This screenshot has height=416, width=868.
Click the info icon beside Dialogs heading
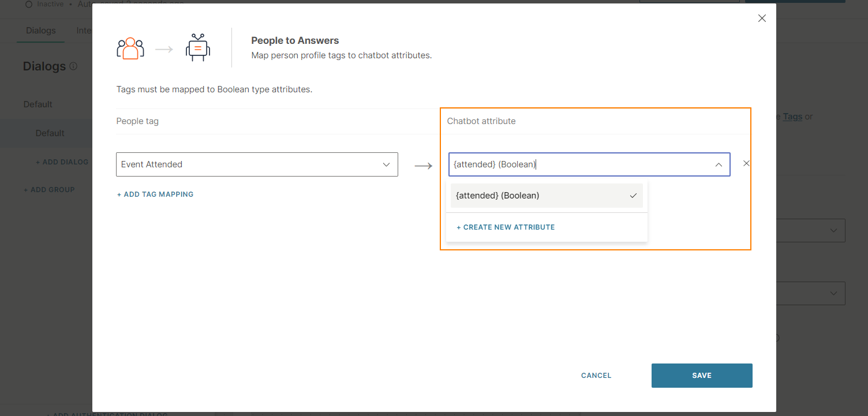pyautogui.click(x=73, y=66)
